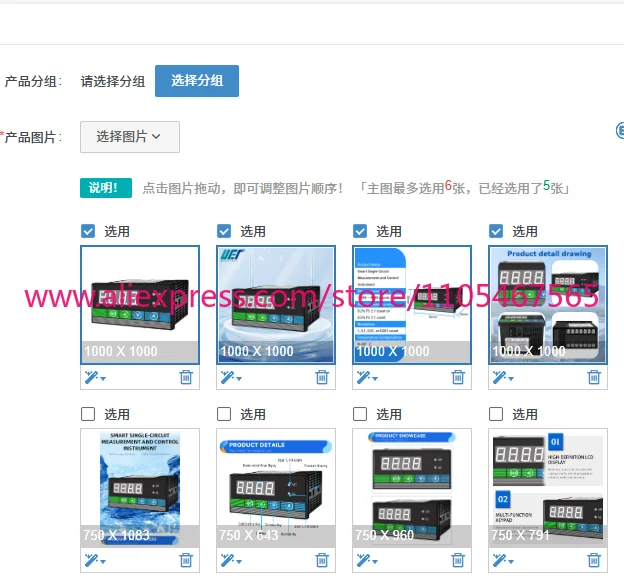Uncheck 选用 for the specification table image
Viewport: 624px width, 588px height.
(x=360, y=231)
